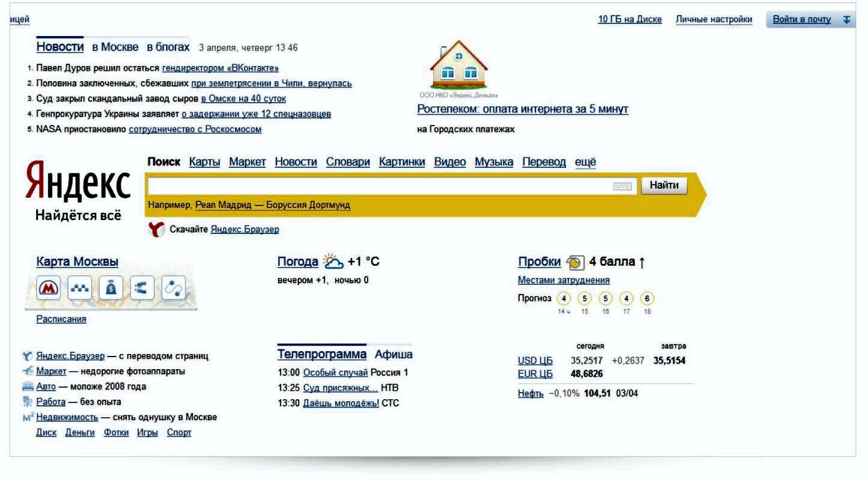Open the 'Спорт' link in bottom row

[179, 432]
